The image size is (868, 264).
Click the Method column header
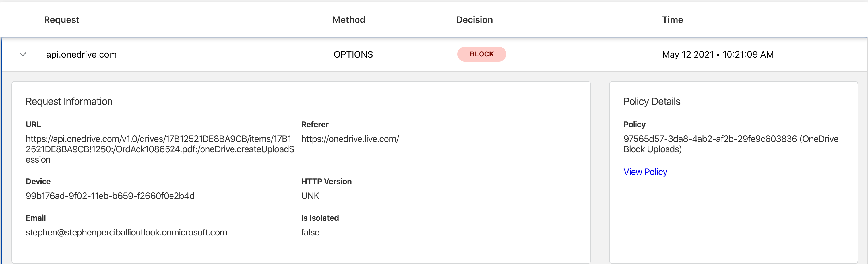[348, 20]
